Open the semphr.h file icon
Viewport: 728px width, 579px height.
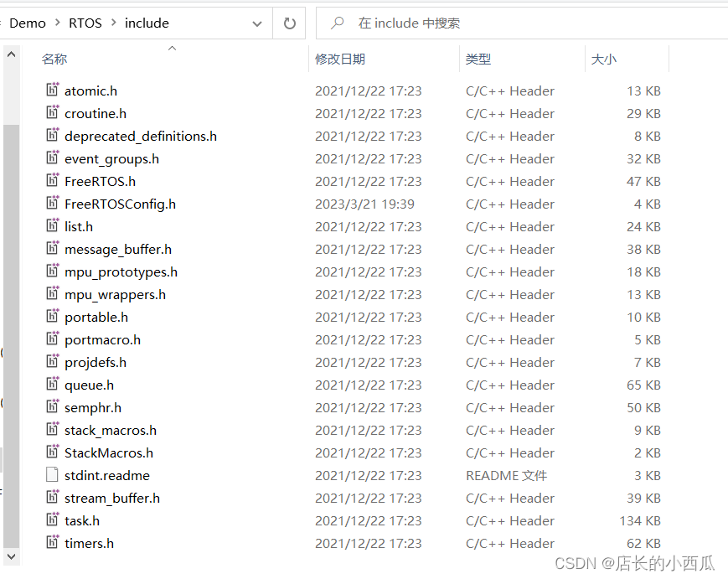[x=52, y=407]
